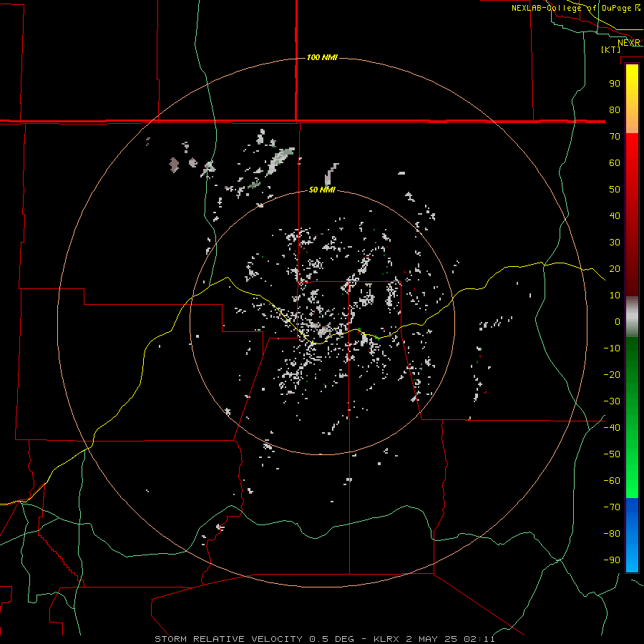644x644 pixels.
Task: Click the -60 knot scale label
Action: pyautogui.click(x=612, y=481)
